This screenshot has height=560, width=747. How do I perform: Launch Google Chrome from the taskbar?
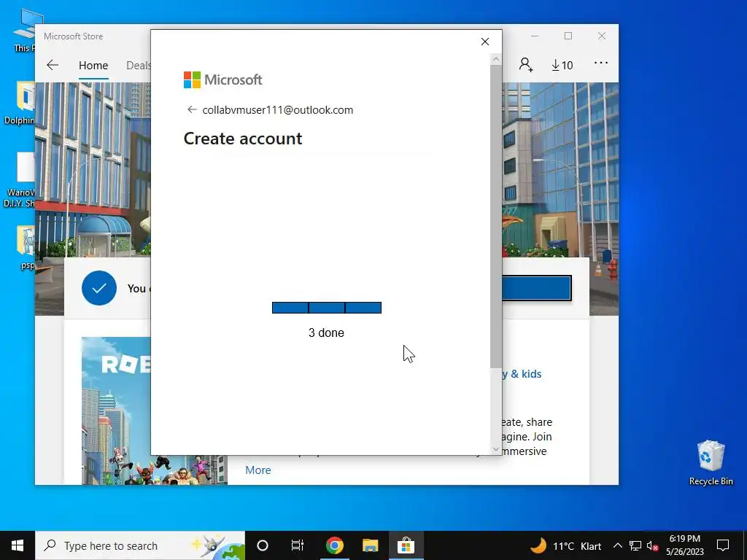334,545
